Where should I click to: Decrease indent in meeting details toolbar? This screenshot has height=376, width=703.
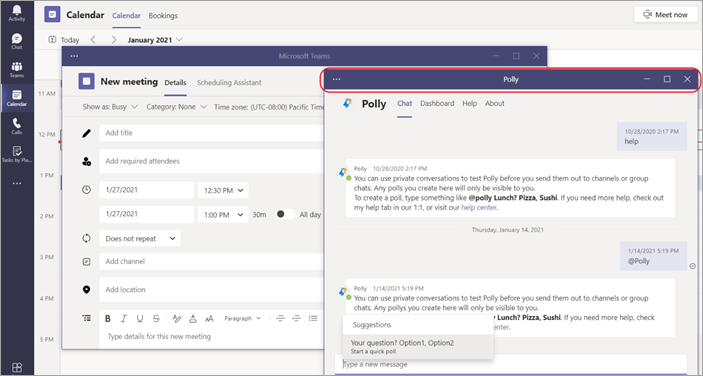pyautogui.click(x=281, y=318)
